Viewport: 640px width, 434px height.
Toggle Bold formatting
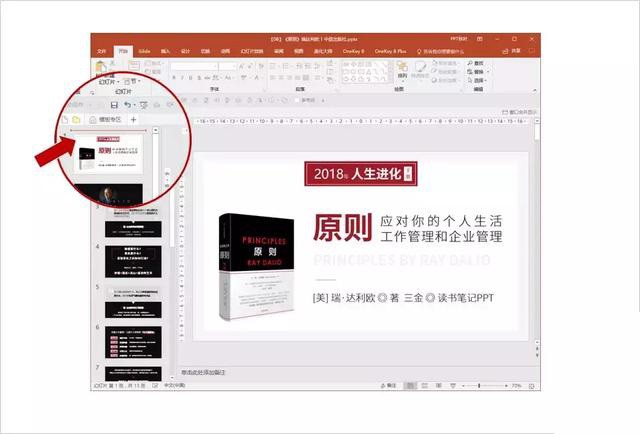pyautogui.click(x=174, y=78)
